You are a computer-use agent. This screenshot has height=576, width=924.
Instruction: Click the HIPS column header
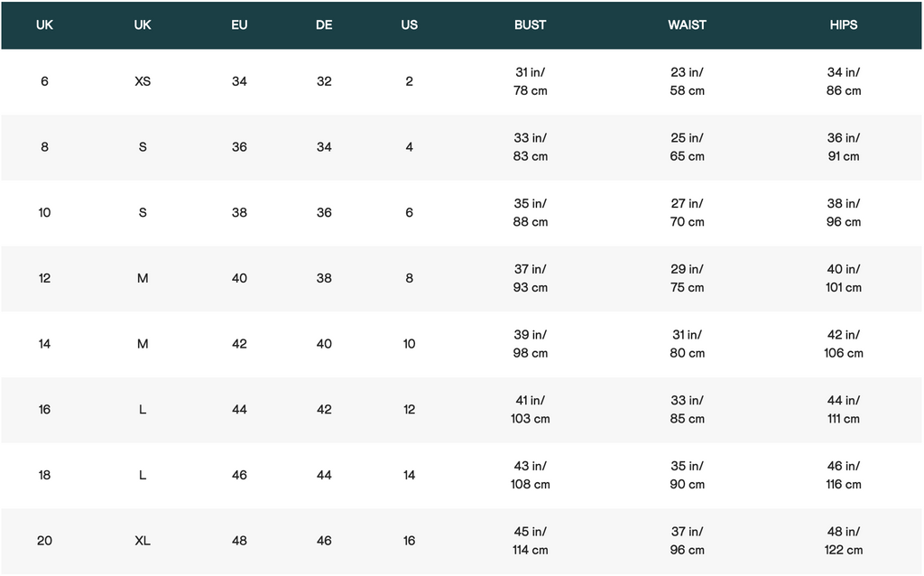(x=844, y=24)
